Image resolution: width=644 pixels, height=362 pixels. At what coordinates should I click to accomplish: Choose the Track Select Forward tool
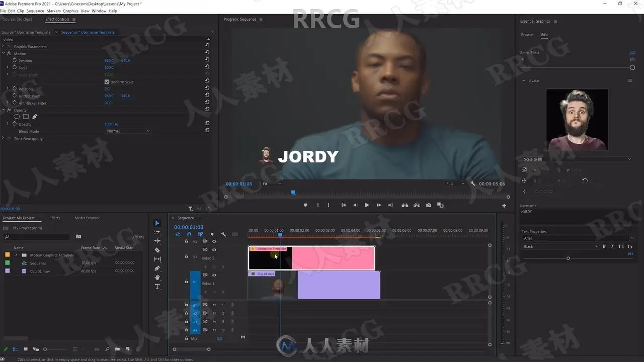(157, 232)
